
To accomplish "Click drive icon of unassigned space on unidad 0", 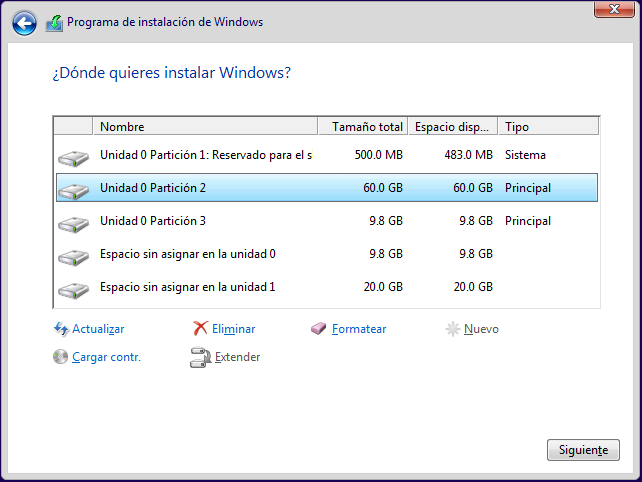I will pos(73,257).
